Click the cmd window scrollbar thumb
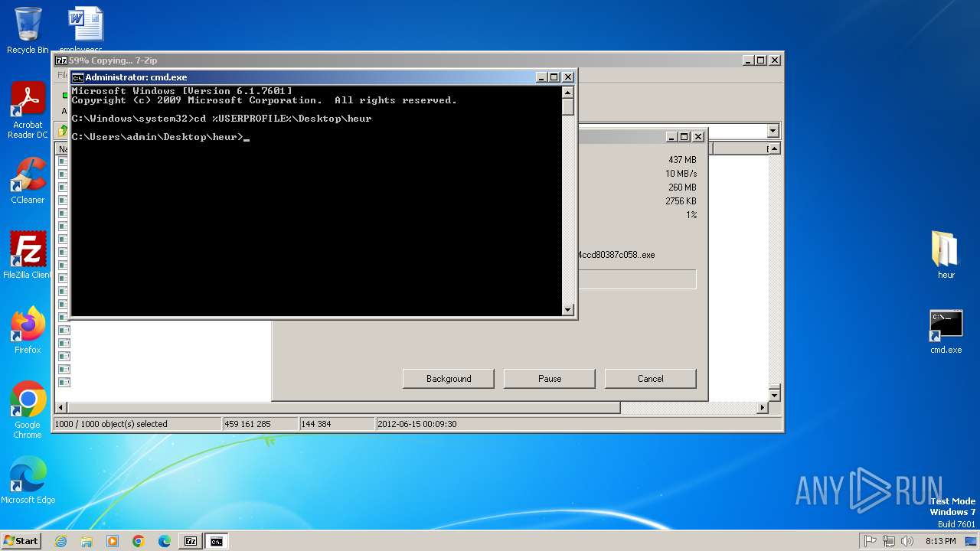Viewport: 980px width, 551px height. coord(567,106)
